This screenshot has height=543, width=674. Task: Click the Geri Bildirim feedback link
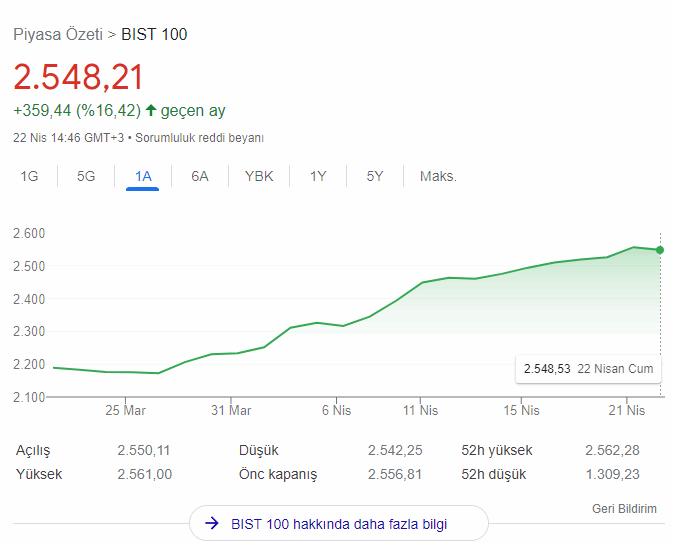[624, 509]
